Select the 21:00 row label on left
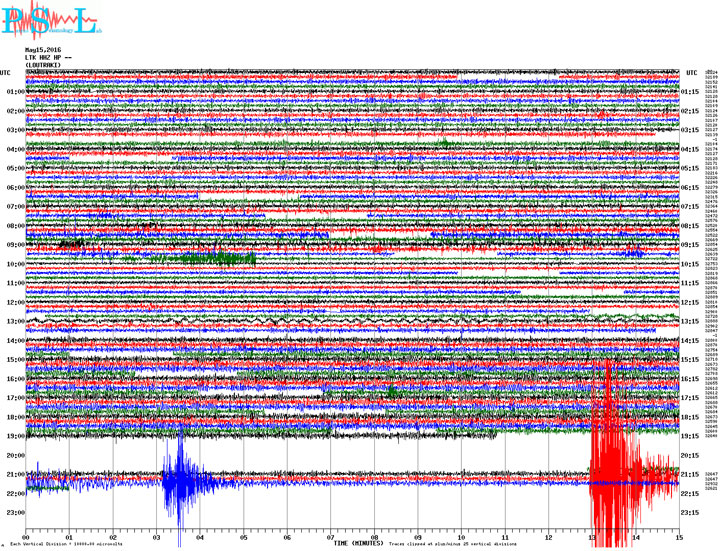The image size is (720, 551). tap(15, 474)
